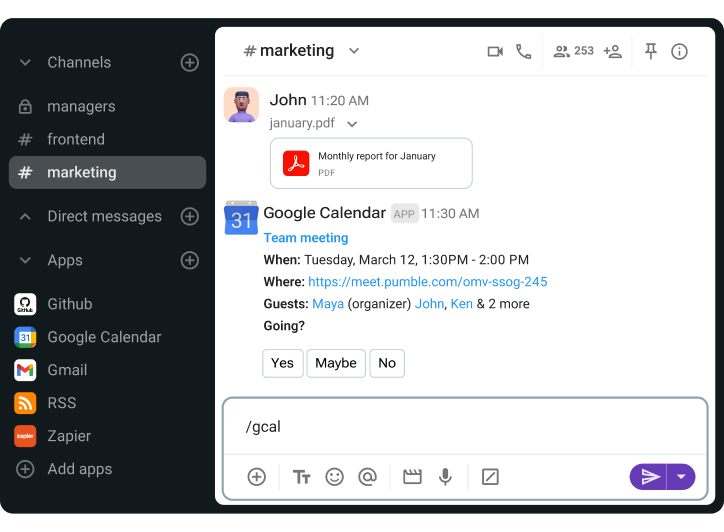Start a video call in marketing channel
The width and height of the screenshot is (724, 532).
495,51
